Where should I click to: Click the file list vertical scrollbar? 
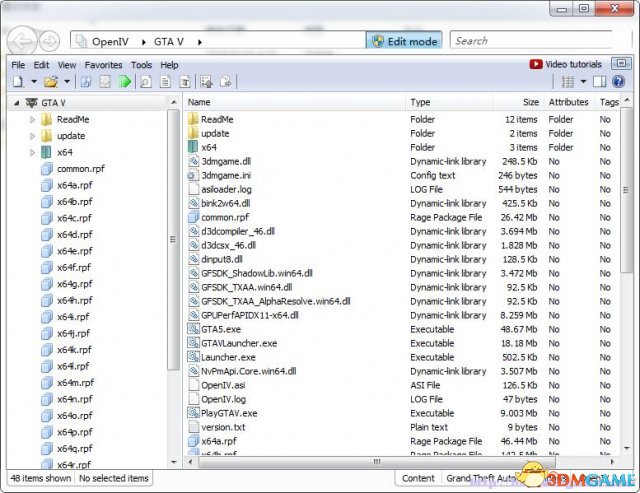tap(626, 190)
